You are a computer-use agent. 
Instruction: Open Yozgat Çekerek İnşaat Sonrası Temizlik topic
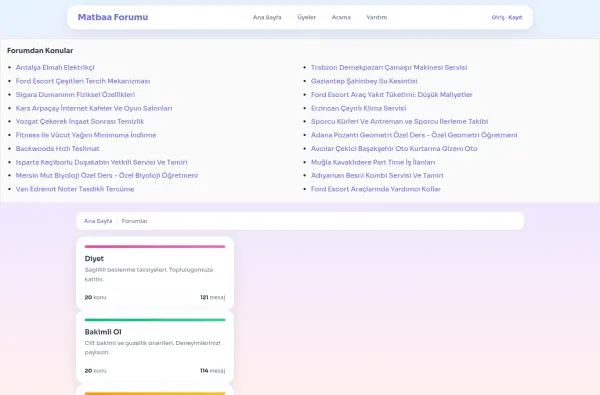click(80, 121)
